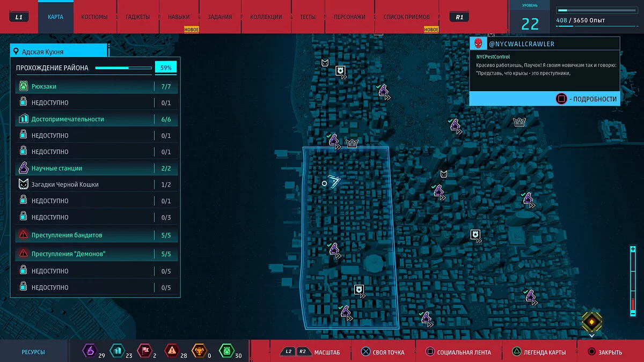This screenshot has width=644, height=362.
Task: Click the purple science token resource icon
Action: point(89,351)
